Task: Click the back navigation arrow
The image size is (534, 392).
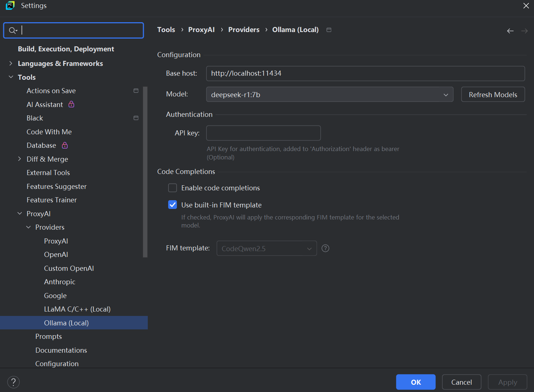Action: point(510,31)
